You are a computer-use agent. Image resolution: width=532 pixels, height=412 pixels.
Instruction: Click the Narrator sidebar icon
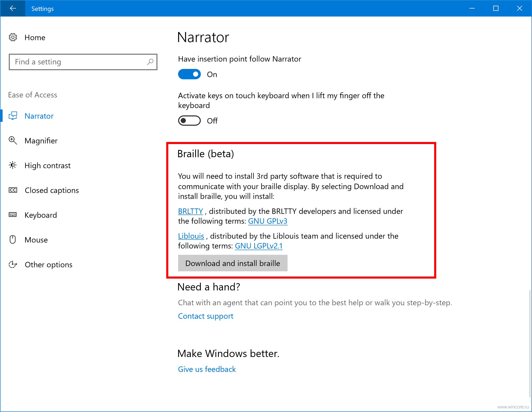click(x=13, y=116)
